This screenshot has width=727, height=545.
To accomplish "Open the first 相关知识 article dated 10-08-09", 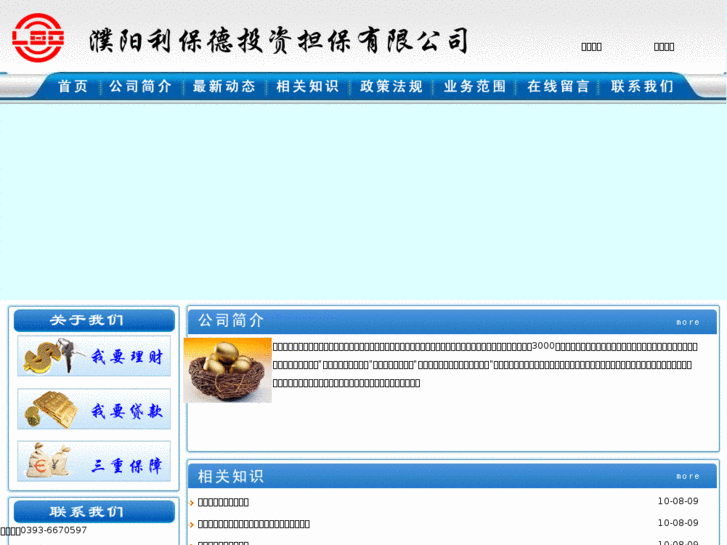I will click(223, 502).
